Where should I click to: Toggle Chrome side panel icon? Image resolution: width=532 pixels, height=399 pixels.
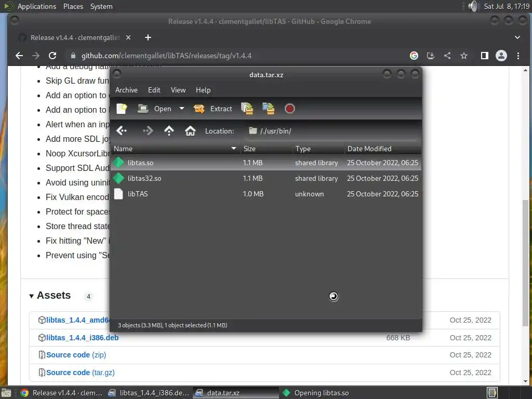485,56
